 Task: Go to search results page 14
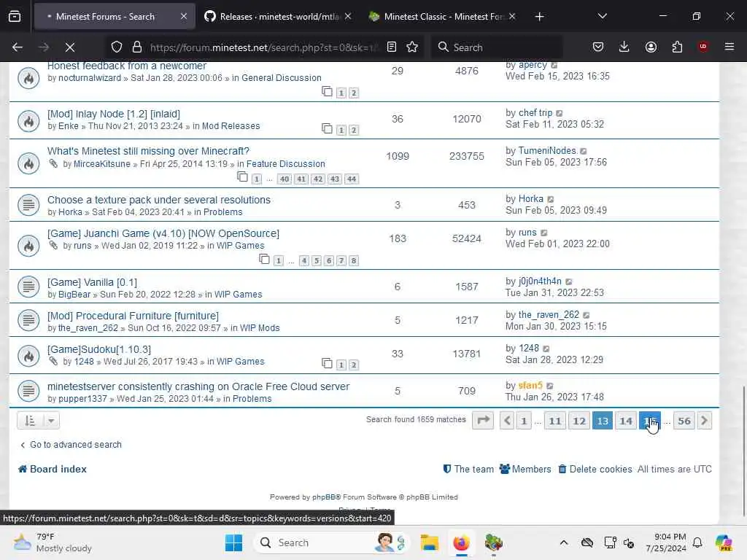[x=625, y=421]
